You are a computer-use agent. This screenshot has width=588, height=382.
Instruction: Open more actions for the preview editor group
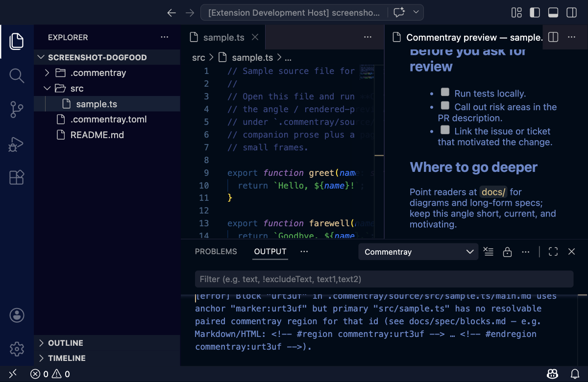coord(571,37)
